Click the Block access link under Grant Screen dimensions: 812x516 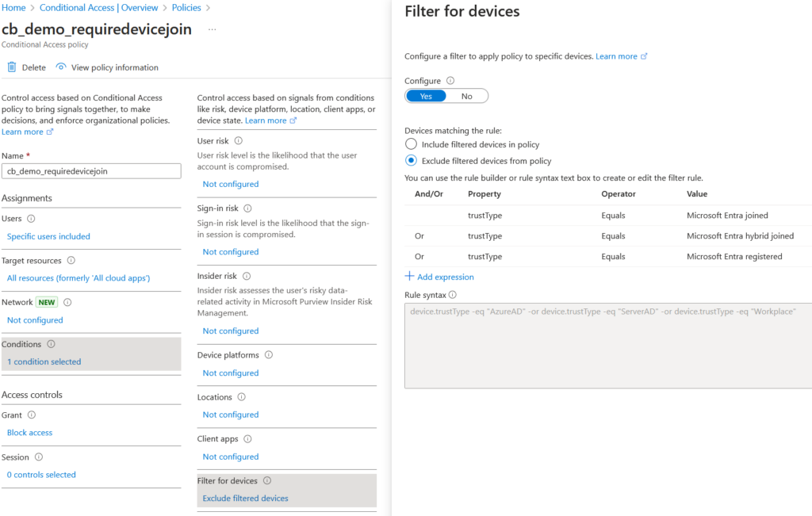tap(29, 432)
